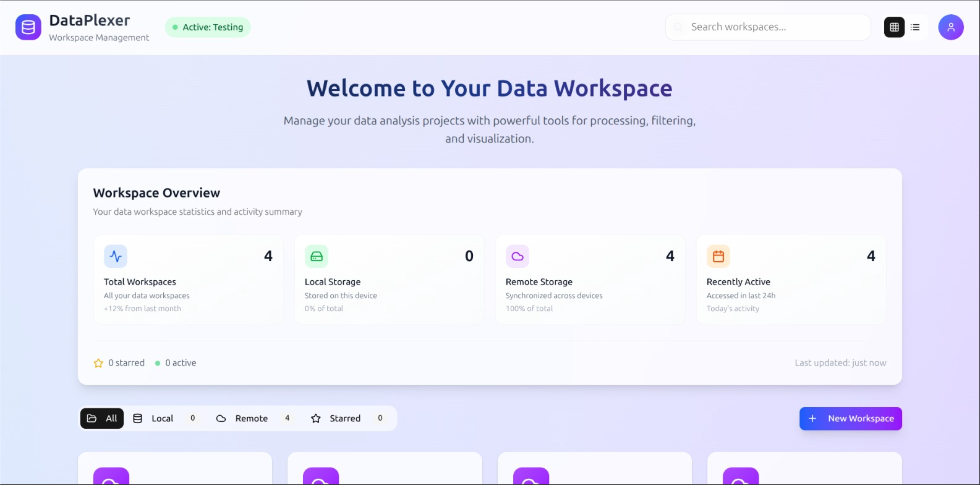The width and height of the screenshot is (980, 485).
Task: Click the green dot beside 0 active
Action: 157,363
